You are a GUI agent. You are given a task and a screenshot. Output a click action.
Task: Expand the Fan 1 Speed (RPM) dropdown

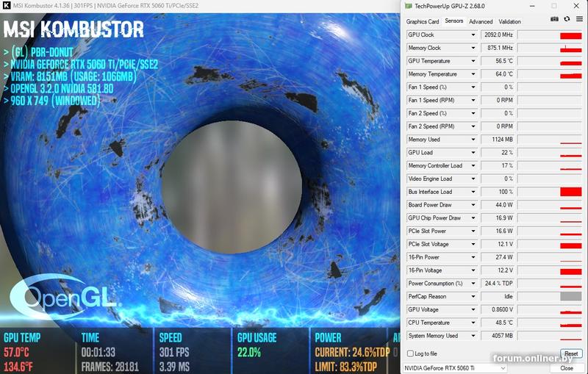click(473, 101)
